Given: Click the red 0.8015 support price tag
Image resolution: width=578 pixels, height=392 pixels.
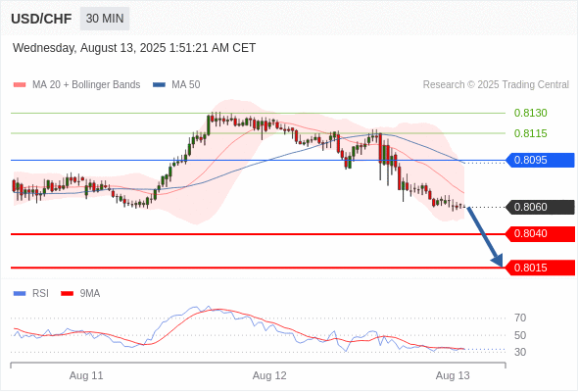Looking at the screenshot, I should pos(540,268).
